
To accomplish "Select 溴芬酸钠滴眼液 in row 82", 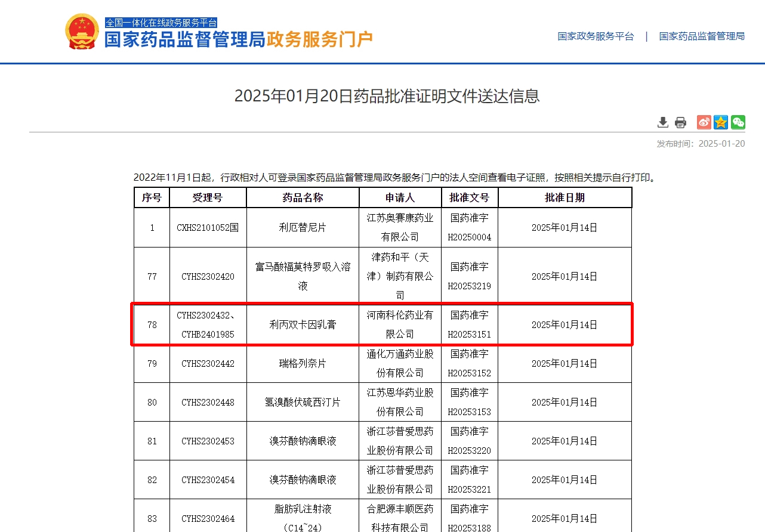I will click(303, 480).
